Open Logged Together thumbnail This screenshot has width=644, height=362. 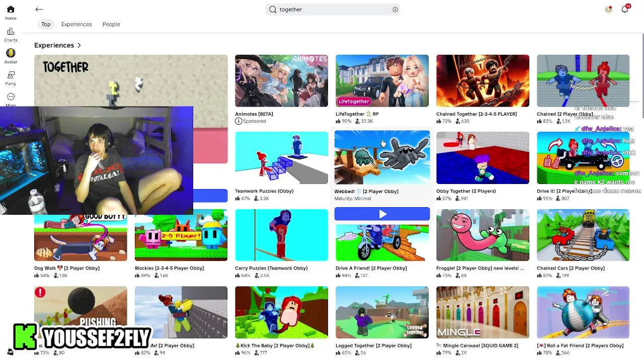(x=382, y=312)
